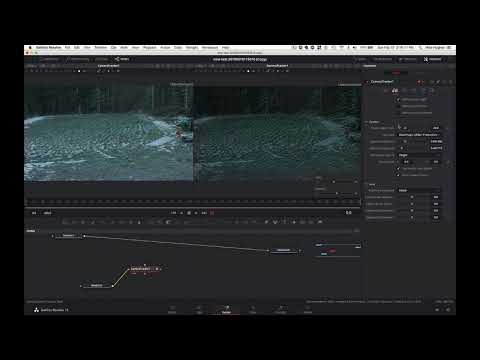Select the MediaIn1 node
Viewport: 480px width, 360px height.
(68, 236)
